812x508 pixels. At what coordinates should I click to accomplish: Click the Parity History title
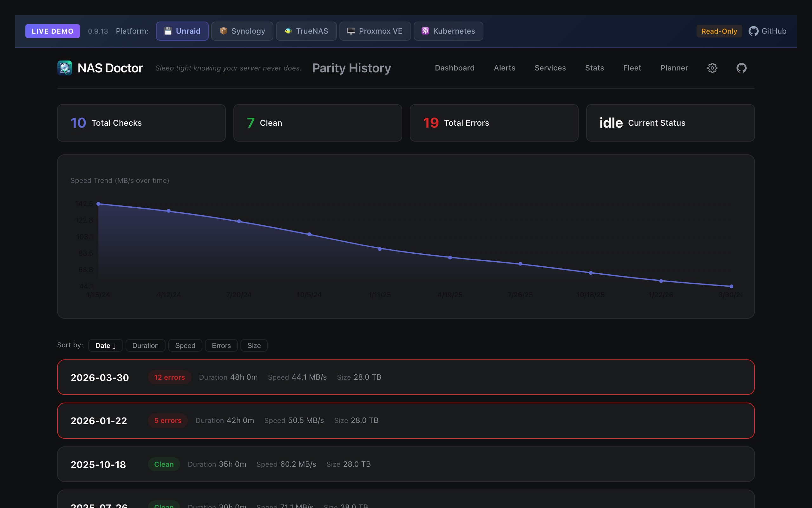pos(351,68)
